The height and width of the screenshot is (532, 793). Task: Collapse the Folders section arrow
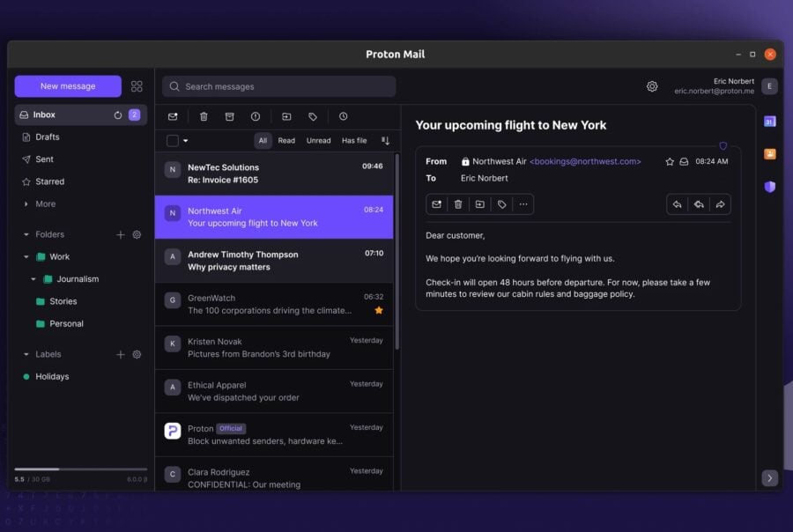pyautogui.click(x=26, y=234)
